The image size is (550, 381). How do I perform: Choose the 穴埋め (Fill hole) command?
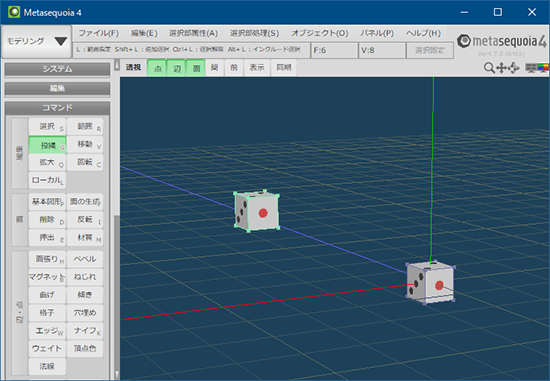tap(85, 313)
